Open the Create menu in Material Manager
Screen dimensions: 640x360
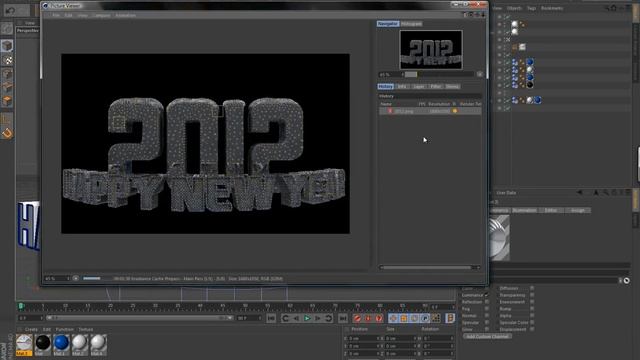(x=31, y=329)
